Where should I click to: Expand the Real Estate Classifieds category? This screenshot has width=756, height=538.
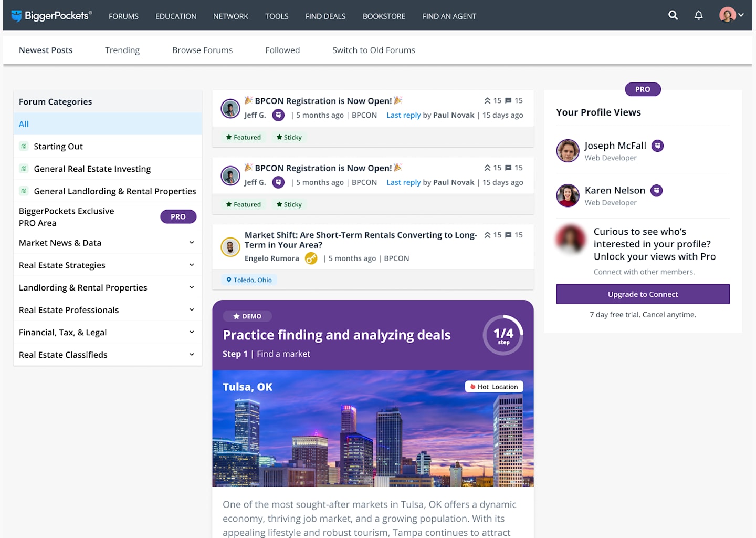pyautogui.click(x=192, y=355)
